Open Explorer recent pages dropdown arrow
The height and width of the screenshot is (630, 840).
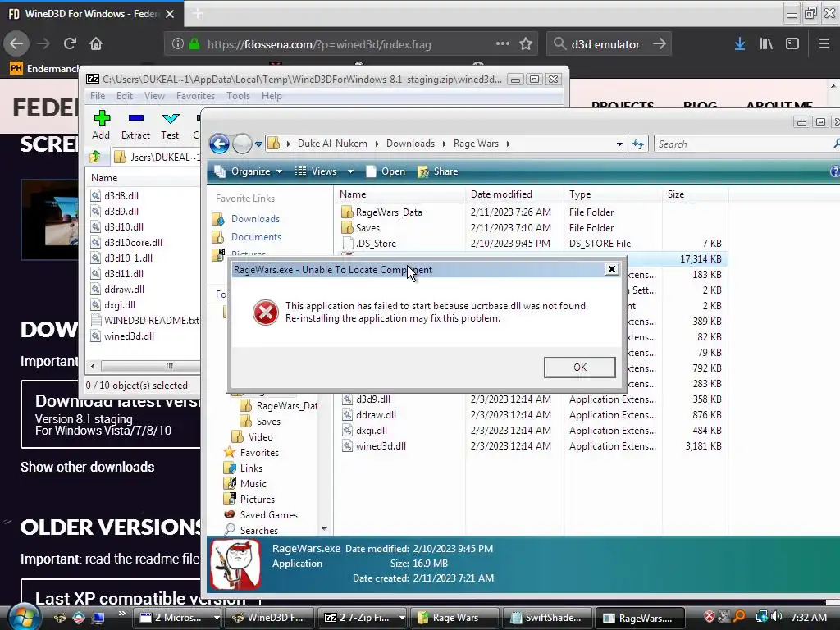[x=258, y=144]
